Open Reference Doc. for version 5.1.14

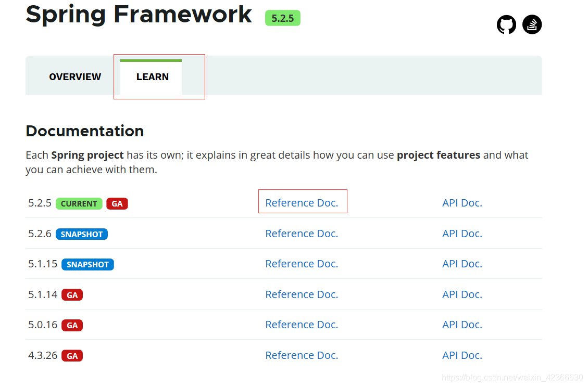[302, 294]
